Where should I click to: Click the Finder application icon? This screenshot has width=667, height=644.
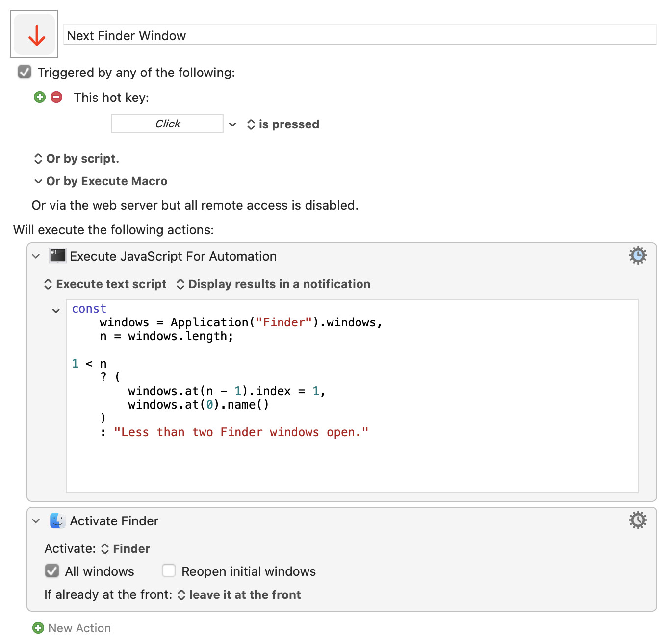pos(58,520)
